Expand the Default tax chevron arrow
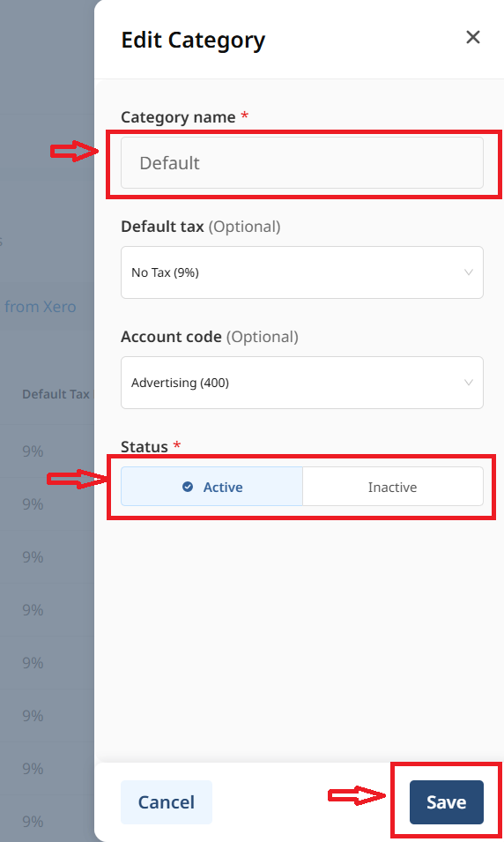The height and width of the screenshot is (842, 504). tap(468, 272)
